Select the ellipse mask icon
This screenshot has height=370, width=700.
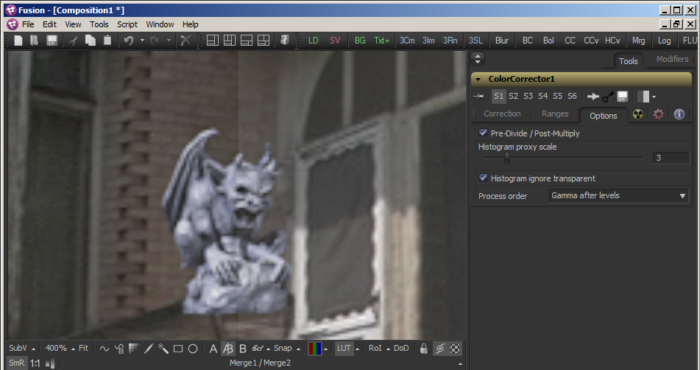[x=193, y=349]
